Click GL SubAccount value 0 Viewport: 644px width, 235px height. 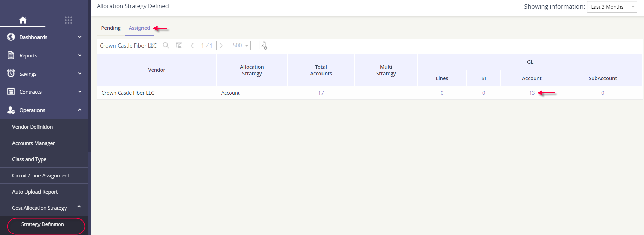point(603,93)
